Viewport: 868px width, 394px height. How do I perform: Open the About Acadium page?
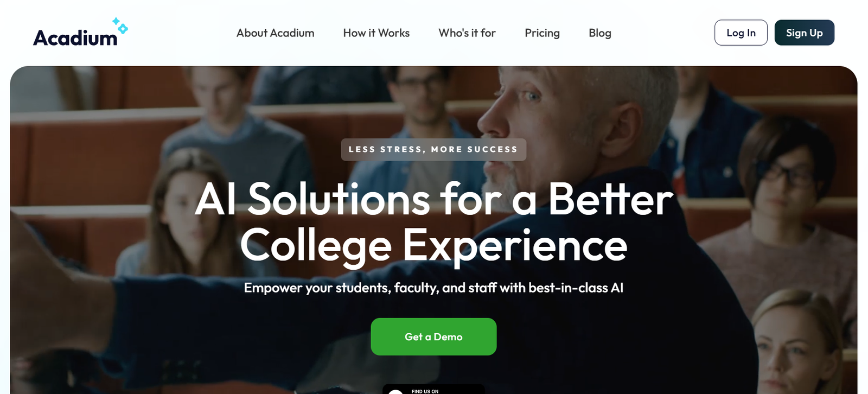pos(275,33)
